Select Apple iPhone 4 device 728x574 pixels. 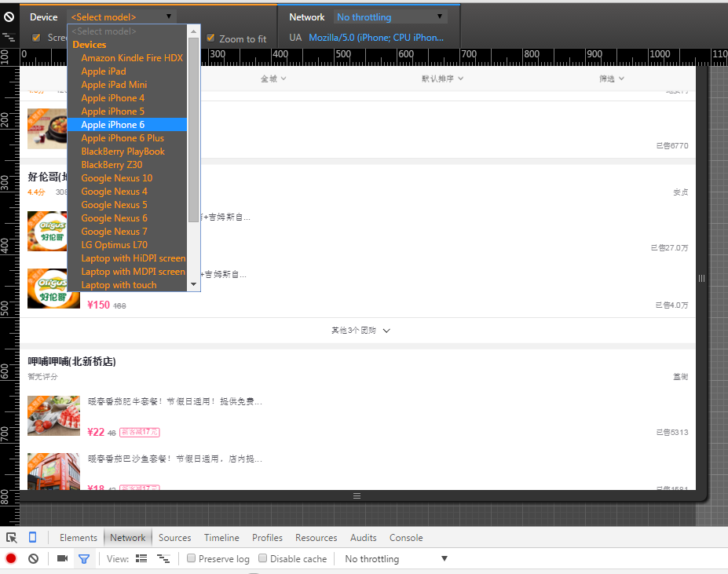[x=127, y=98]
